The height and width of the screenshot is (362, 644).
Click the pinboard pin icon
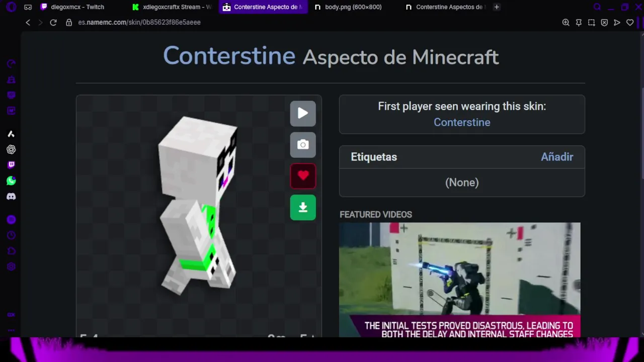tap(579, 22)
